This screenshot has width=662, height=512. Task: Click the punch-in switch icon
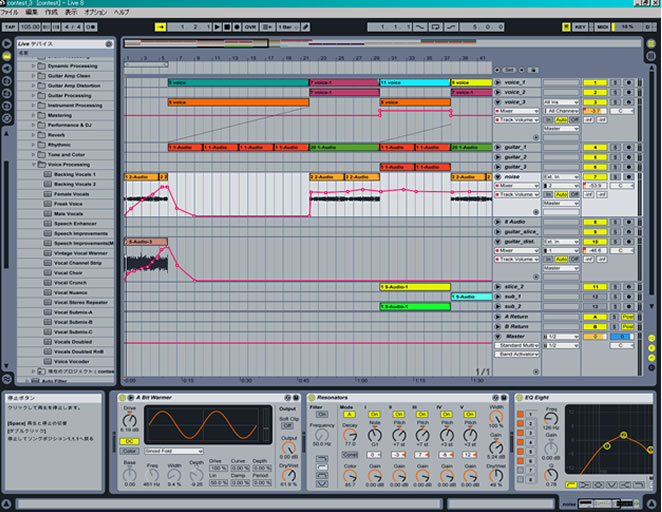420,27
